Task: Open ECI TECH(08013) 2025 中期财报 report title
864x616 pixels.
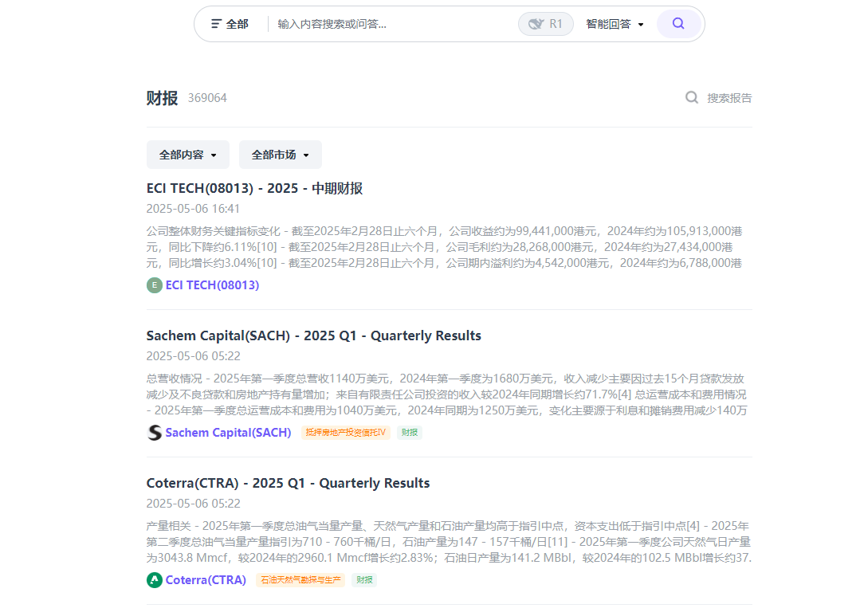Action: click(254, 188)
